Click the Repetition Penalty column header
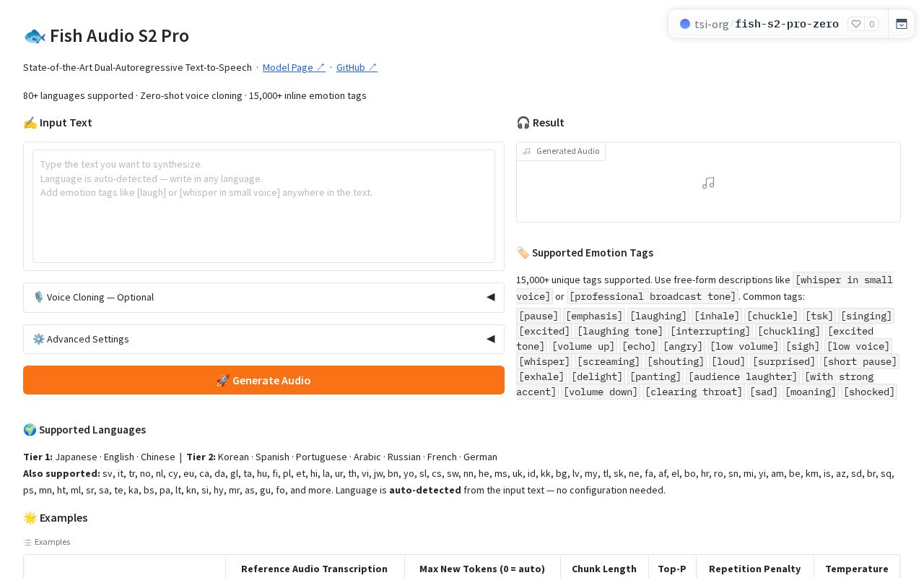This screenshot has height=578, width=924. click(x=754, y=569)
